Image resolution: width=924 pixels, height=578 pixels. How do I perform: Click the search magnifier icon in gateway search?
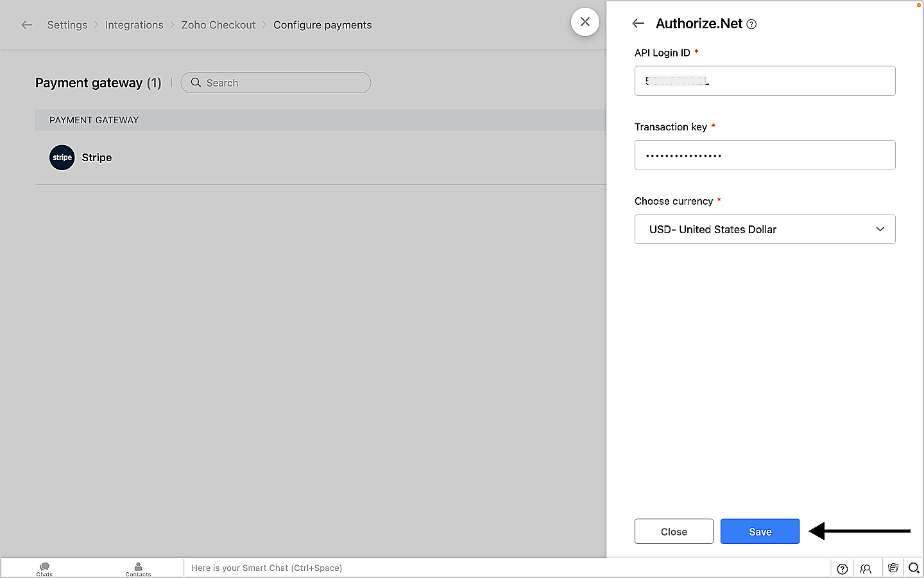[x=196, y=83]
